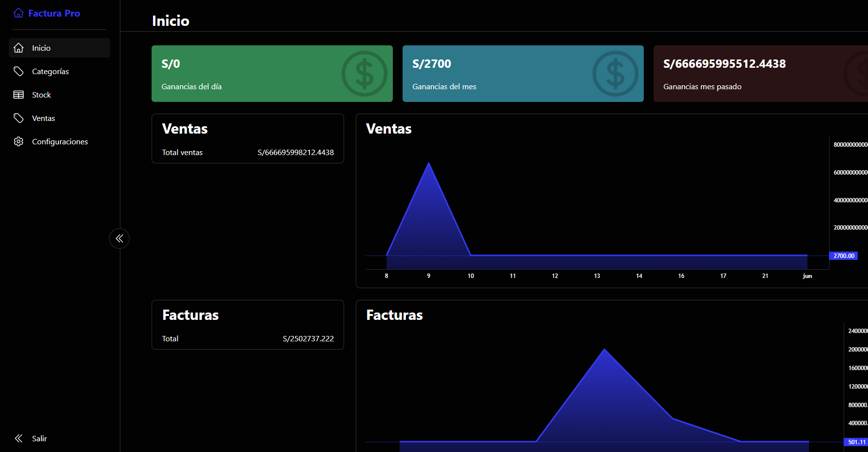Click the jun label on the Ventas chart axis
Image resolution: width=868 pixels, height=452 pixels.
[808, 275]
